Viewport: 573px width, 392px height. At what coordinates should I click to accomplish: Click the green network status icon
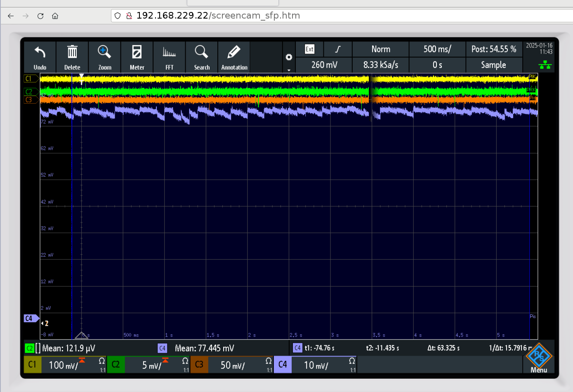[545, 65]
